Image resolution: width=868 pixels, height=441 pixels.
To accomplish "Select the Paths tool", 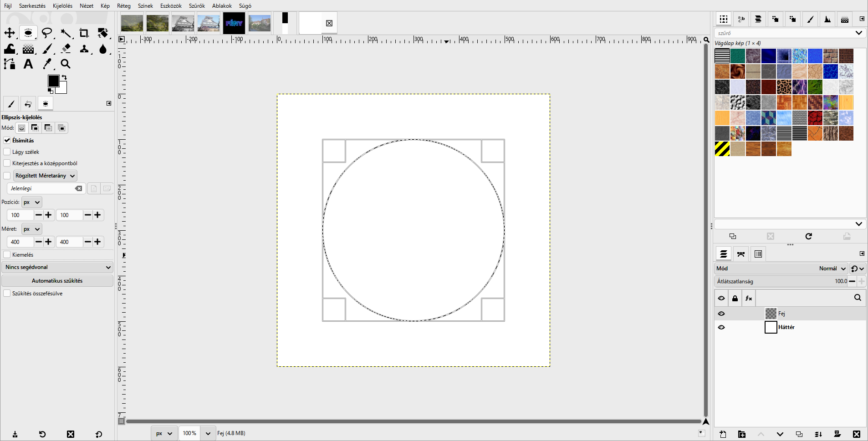I will (10, 64).
